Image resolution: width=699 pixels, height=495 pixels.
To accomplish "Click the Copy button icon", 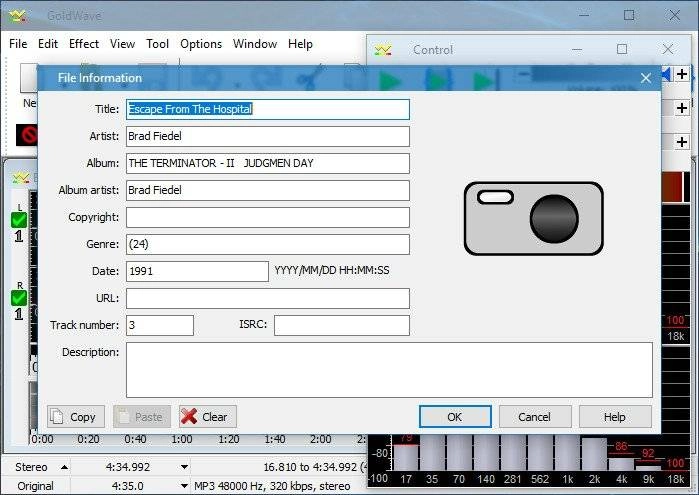I will pyautogui.click(x=57, y=417).
